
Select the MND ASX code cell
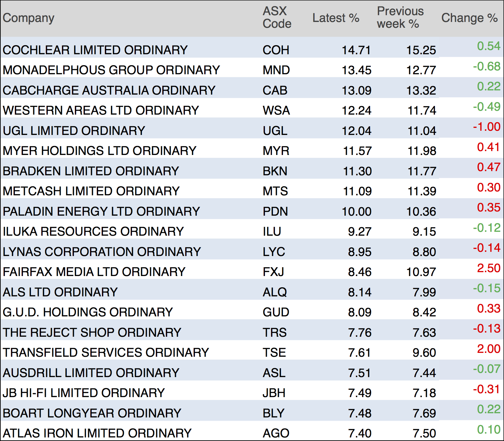[276, 70]
